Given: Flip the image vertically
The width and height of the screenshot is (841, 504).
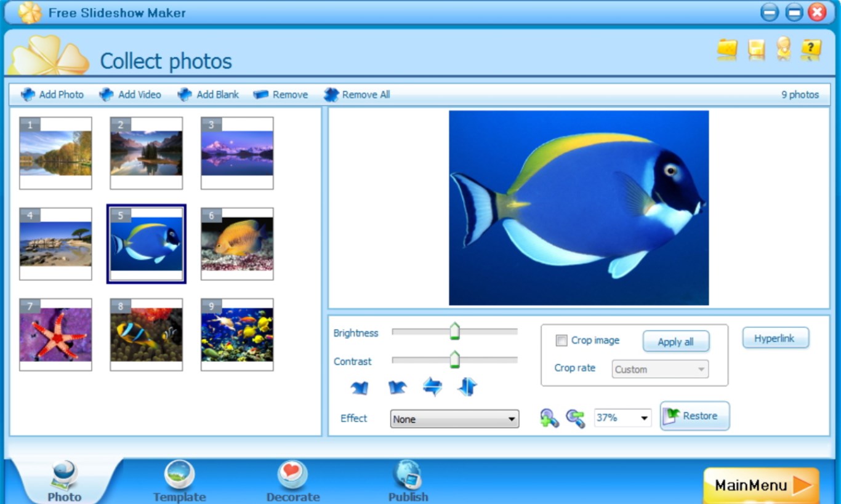Looking at the screenshot, I should [467, 387].
